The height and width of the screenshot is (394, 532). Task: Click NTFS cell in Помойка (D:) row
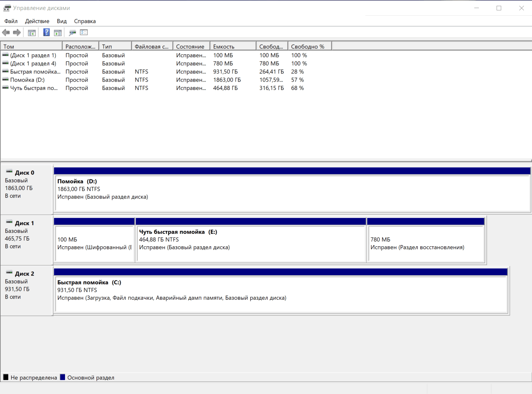[x=142, y=80]
